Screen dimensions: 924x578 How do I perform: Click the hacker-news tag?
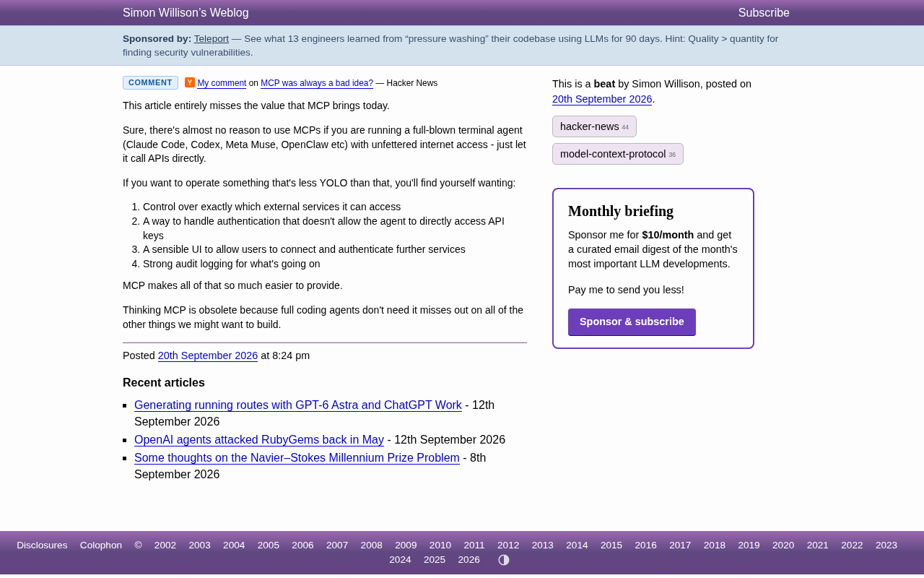[594, 126]
